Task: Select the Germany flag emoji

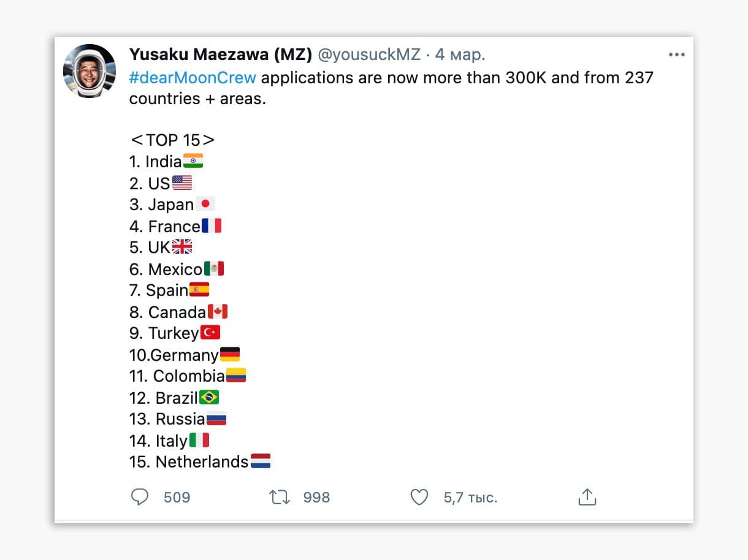Action: point(229,354)
